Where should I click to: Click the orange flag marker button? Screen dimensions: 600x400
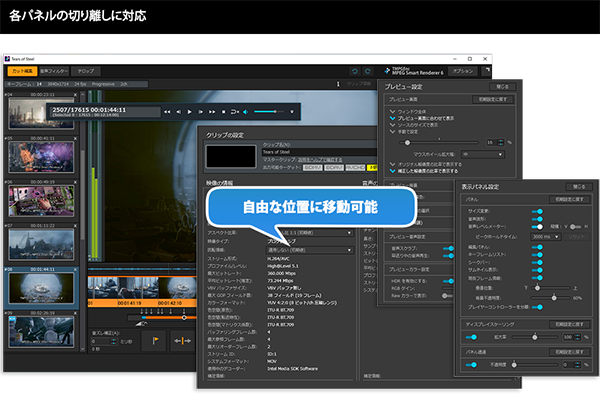(155, 340)
